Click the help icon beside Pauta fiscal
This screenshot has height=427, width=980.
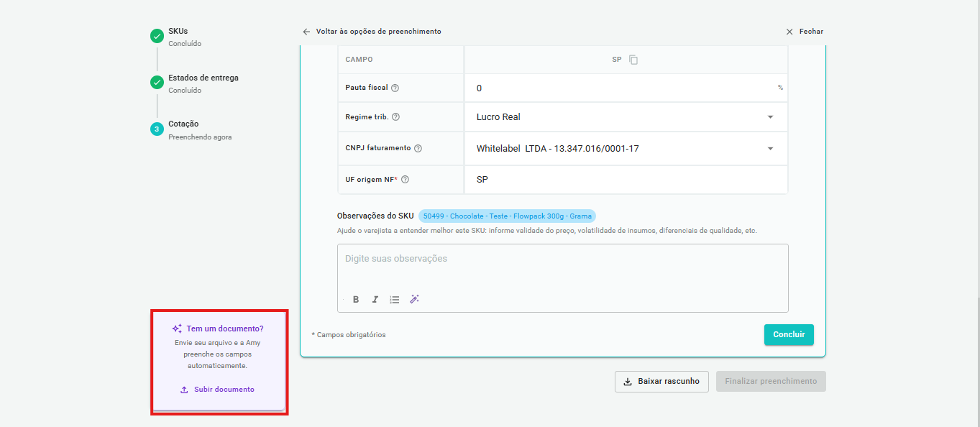(x=395, y=88)
